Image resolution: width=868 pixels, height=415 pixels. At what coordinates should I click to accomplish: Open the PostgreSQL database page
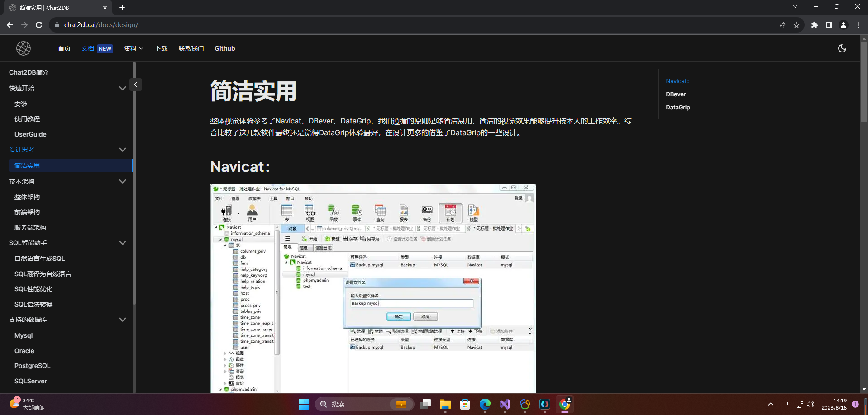[x=33, y=366]
